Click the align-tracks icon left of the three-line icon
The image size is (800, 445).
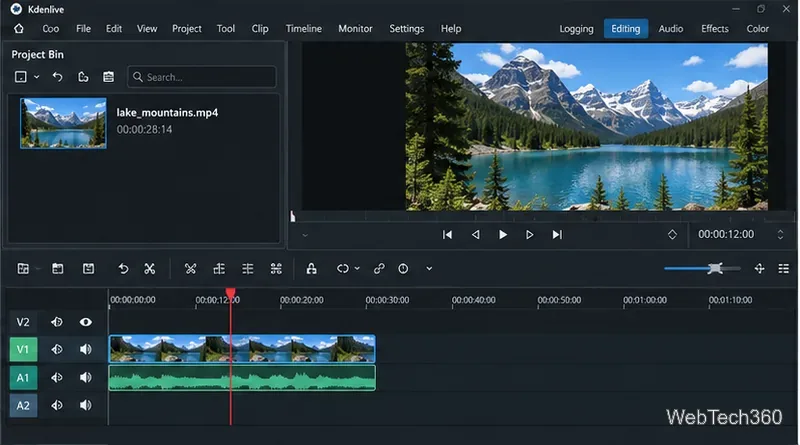tap(219, 269)
